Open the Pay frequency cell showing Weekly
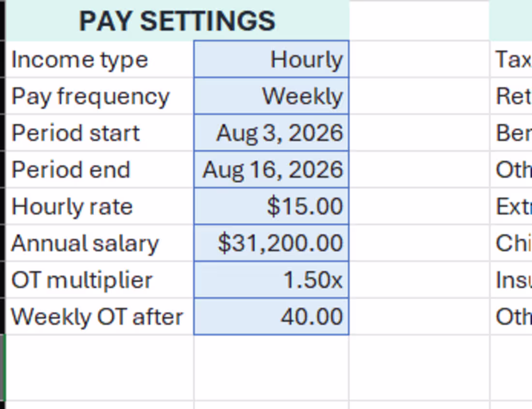 click(271, 96)
